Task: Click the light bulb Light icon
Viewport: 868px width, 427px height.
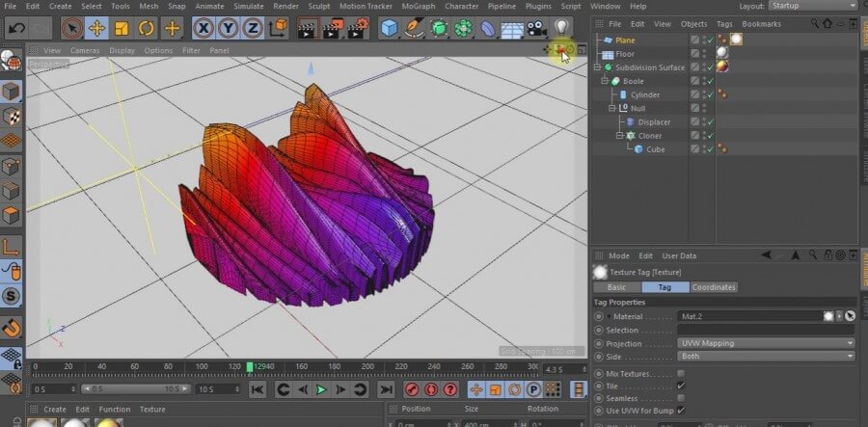Action: point(561,28)
